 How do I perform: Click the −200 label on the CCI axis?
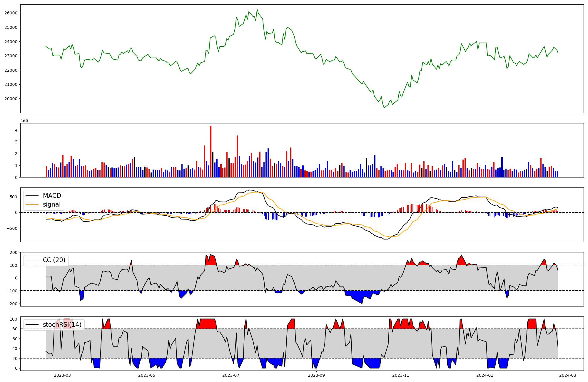(12, 304)
